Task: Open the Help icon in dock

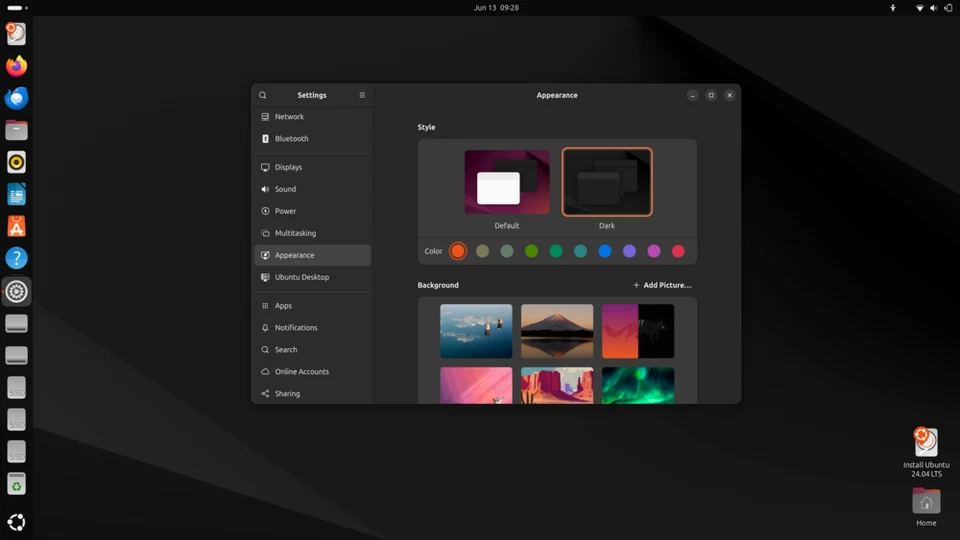Action: (16, 258)
